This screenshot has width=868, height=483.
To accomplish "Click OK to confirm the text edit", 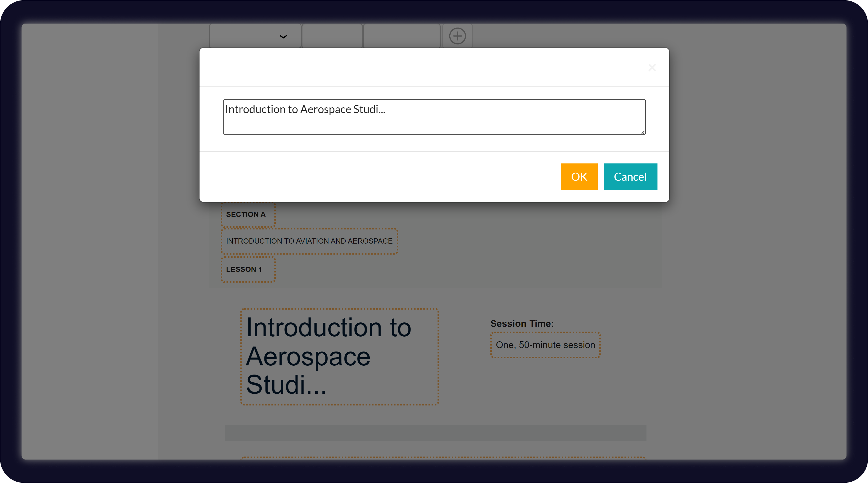I will click(x=579, y=177).
